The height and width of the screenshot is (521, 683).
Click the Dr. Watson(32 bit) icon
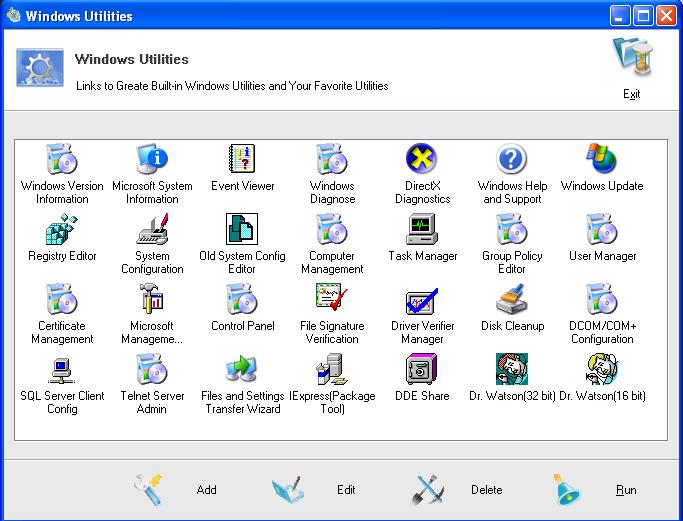(x=512, y=369)
